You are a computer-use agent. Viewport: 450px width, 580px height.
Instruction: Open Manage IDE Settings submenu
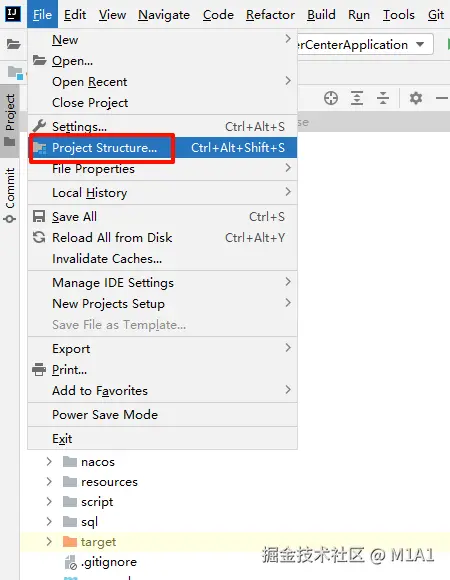click(162, 283)
